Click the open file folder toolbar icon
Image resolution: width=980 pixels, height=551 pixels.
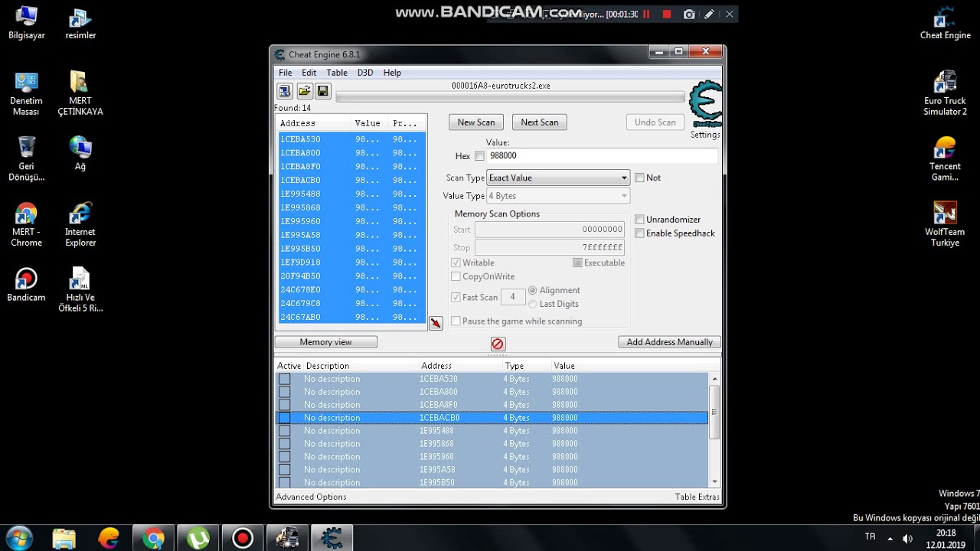tap(304, 91)
